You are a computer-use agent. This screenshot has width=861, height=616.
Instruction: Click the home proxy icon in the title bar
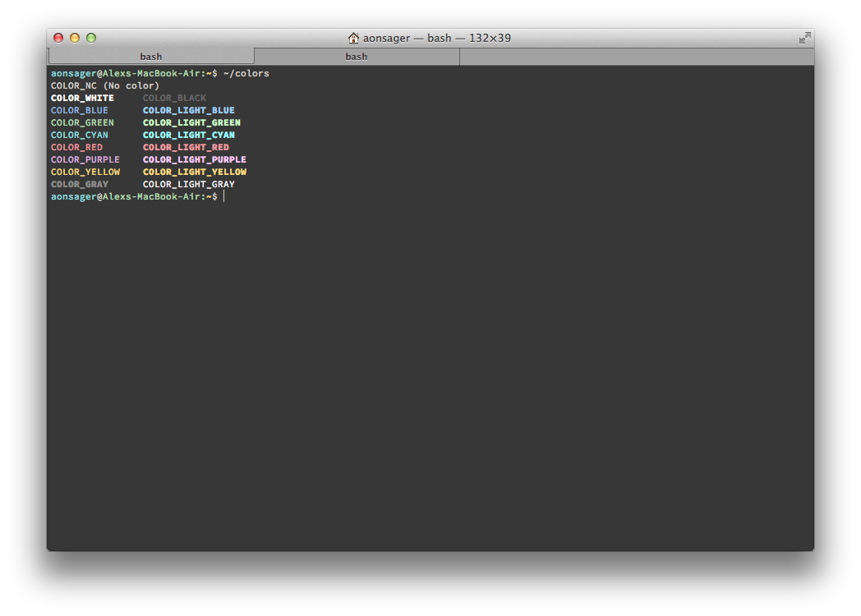352,38
